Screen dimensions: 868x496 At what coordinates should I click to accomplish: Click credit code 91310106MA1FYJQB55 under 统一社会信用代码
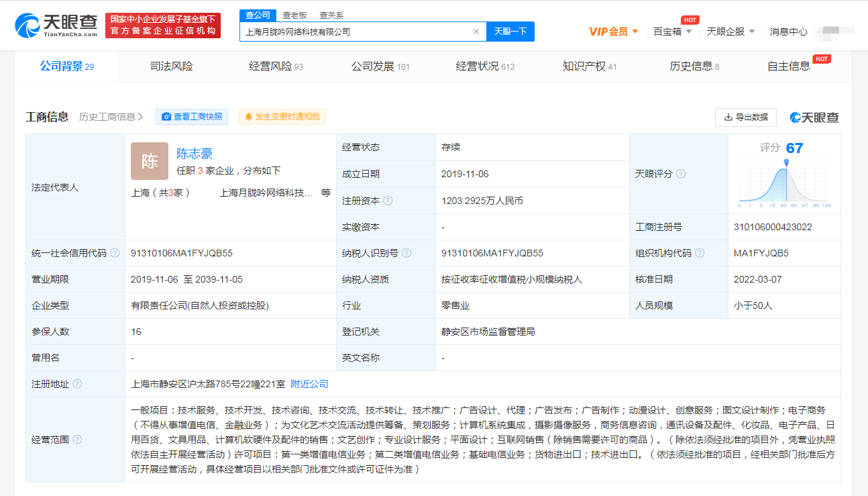coord(182,253)
